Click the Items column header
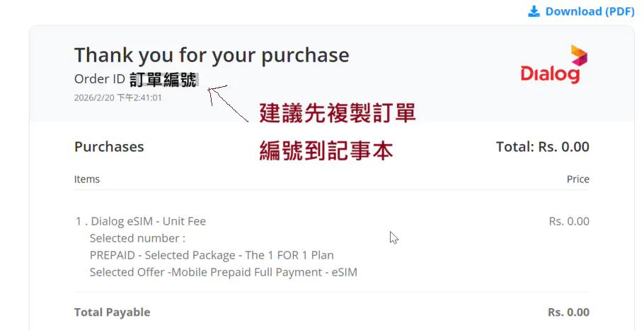This screenshot has width=644, height=330. 87,179
